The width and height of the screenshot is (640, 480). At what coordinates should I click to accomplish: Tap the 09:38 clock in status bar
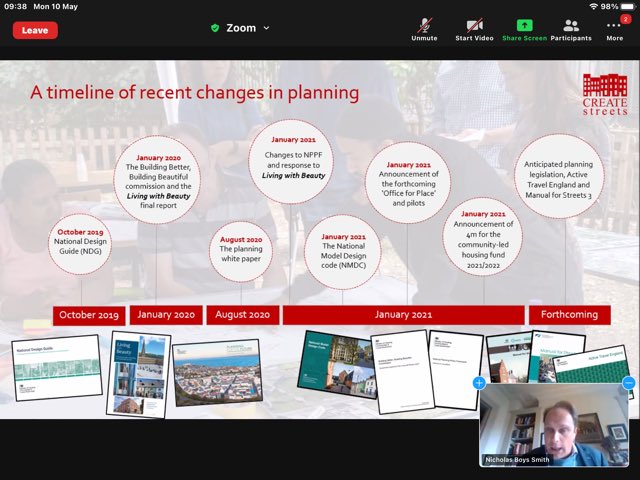click(15, 7)
